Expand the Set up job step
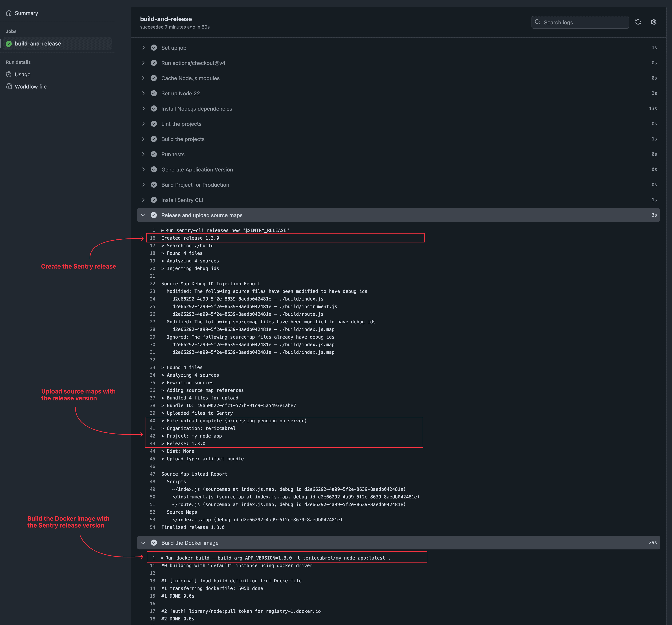The width and height of the screenshot is (672, 625). (143, 47)
